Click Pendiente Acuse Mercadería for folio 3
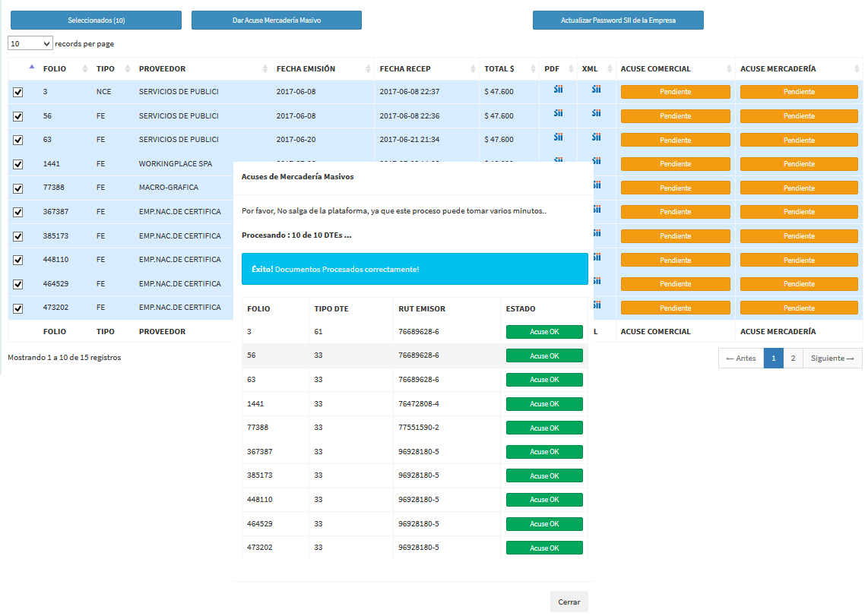This screenshot has height=616, width=868. click(799, 92)
